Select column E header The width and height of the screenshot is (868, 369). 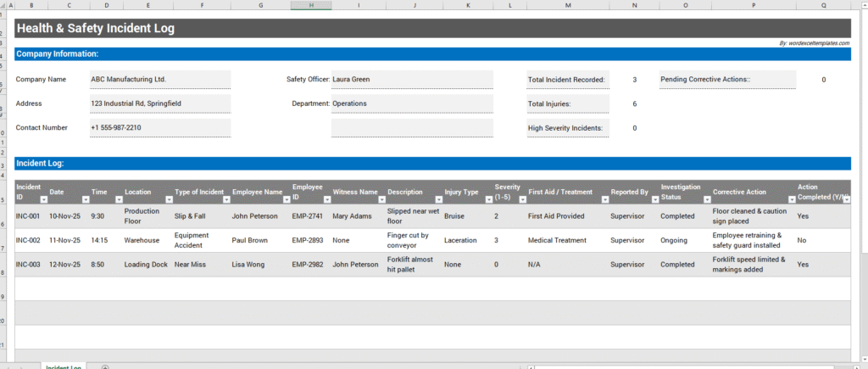pos(147,5)
